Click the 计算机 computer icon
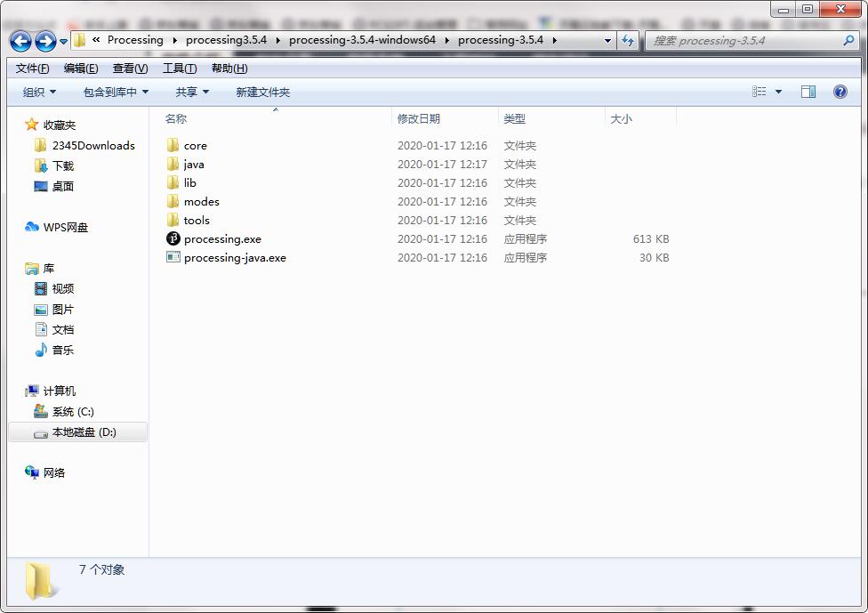This screenshot has height=613, width=868. point(31,391)
